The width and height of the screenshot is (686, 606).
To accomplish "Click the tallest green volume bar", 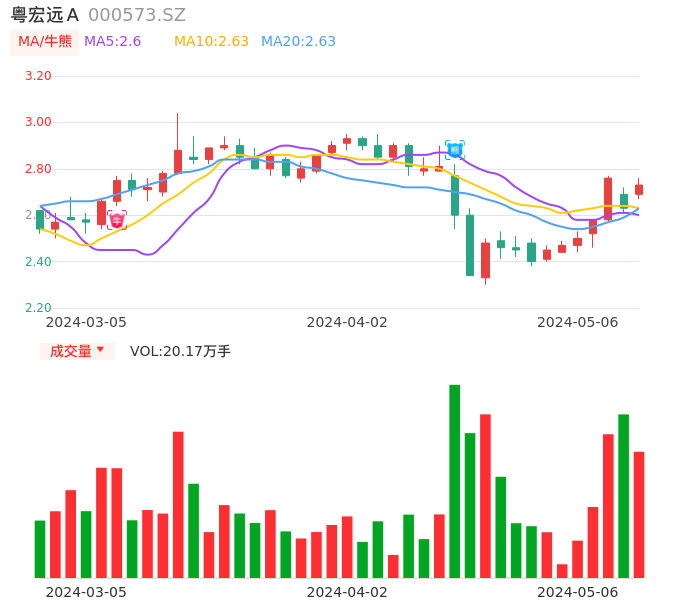I will coord(455,480).
